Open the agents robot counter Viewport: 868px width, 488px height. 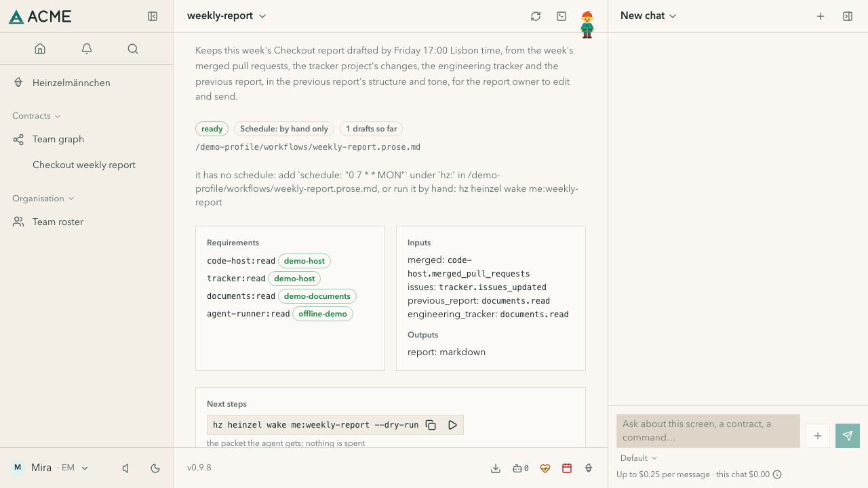521,468
